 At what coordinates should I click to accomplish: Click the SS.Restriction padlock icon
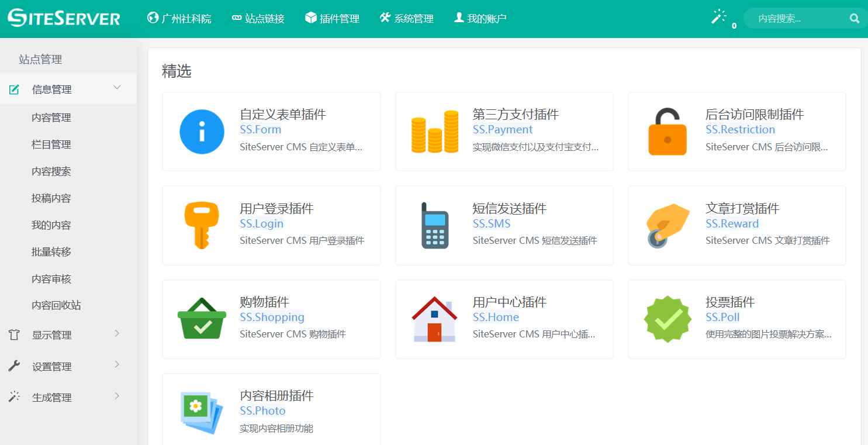point(668,132)
